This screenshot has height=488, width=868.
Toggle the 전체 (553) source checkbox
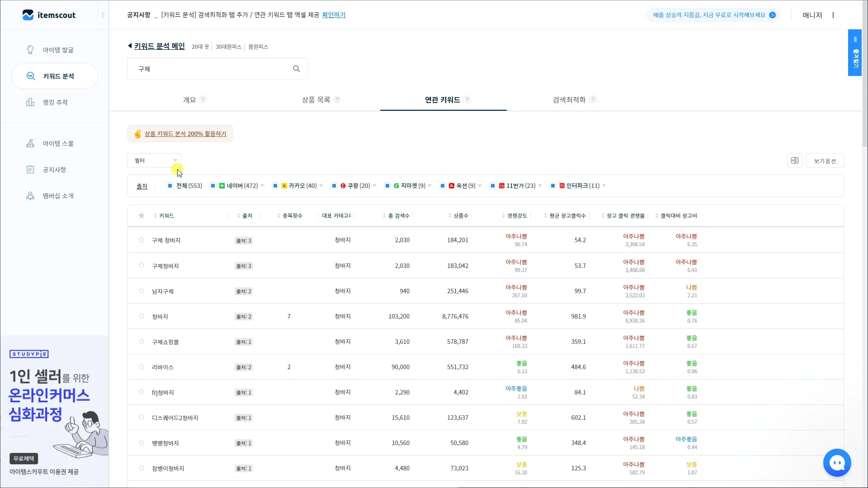click(170, 186)
